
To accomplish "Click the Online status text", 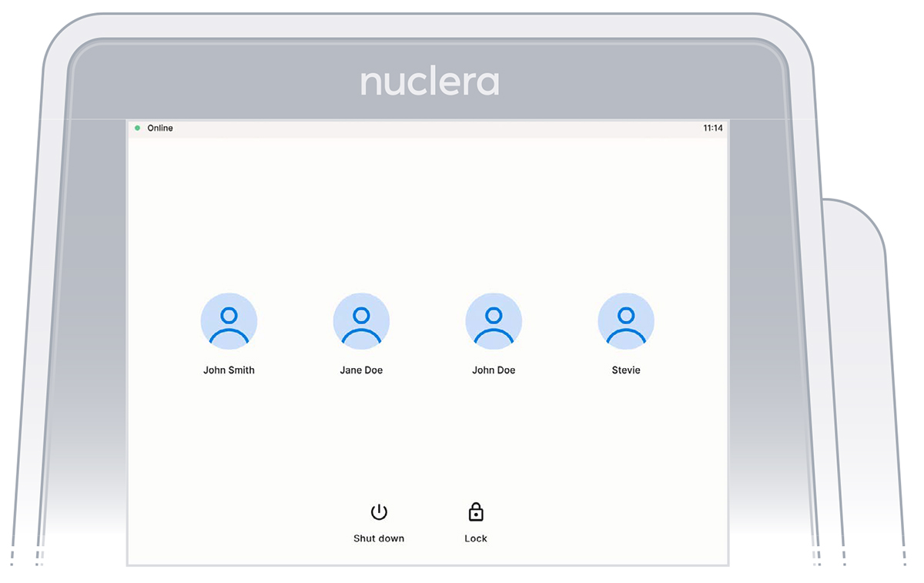I will [x=160, y=128].
